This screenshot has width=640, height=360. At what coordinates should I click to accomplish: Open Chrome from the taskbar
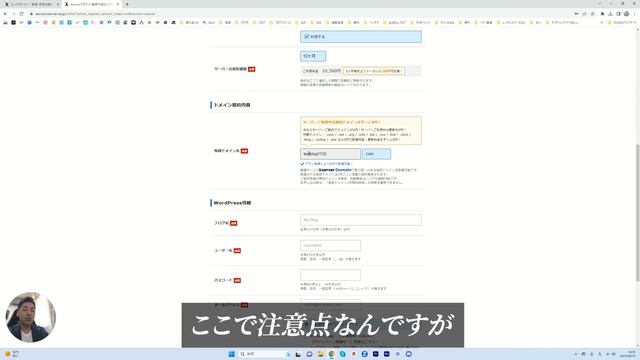(x=331, y=354)
